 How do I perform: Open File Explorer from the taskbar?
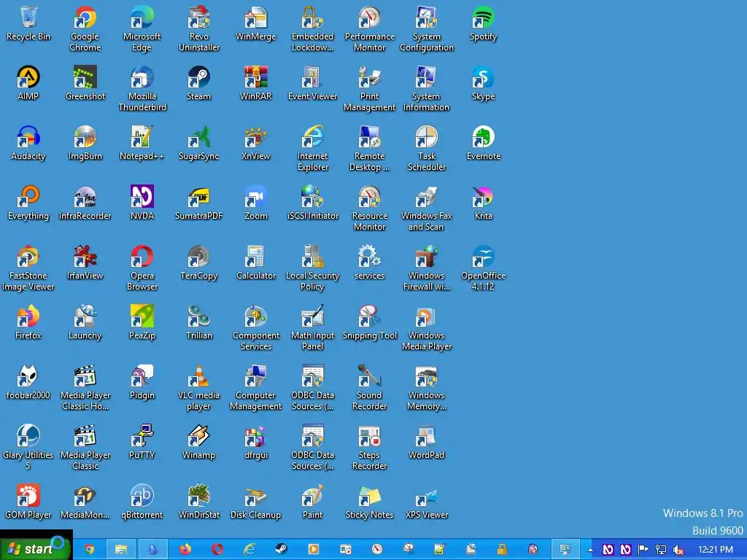coord(121,550)
